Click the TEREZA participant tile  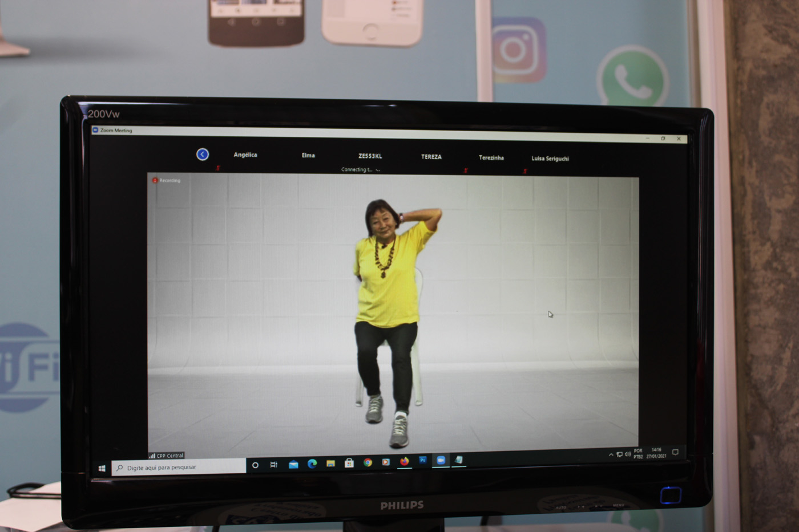coord(431,157)
